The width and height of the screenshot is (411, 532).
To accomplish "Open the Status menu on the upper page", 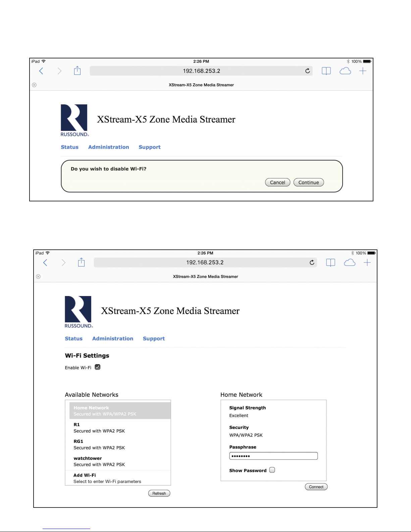I will [x=69, y=147].
